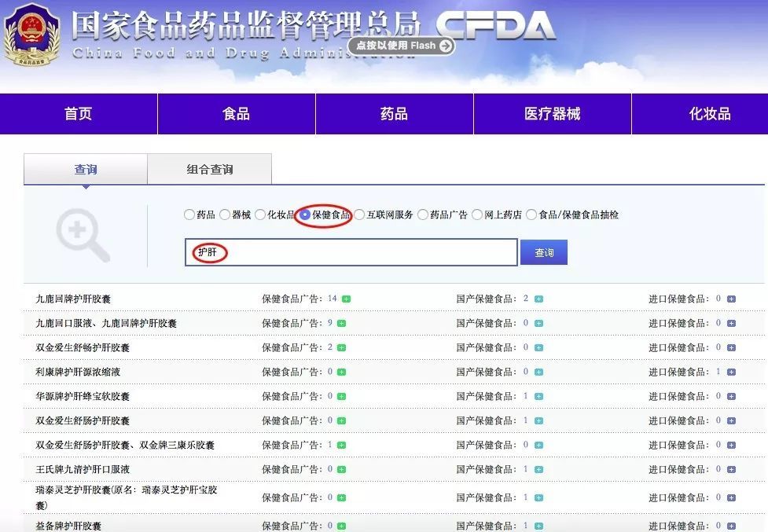This screenshot has height=532, width=768.
Task: Expand 进口保健食品 for 九鹿回口服液 row
Action: tap(731, 324)
